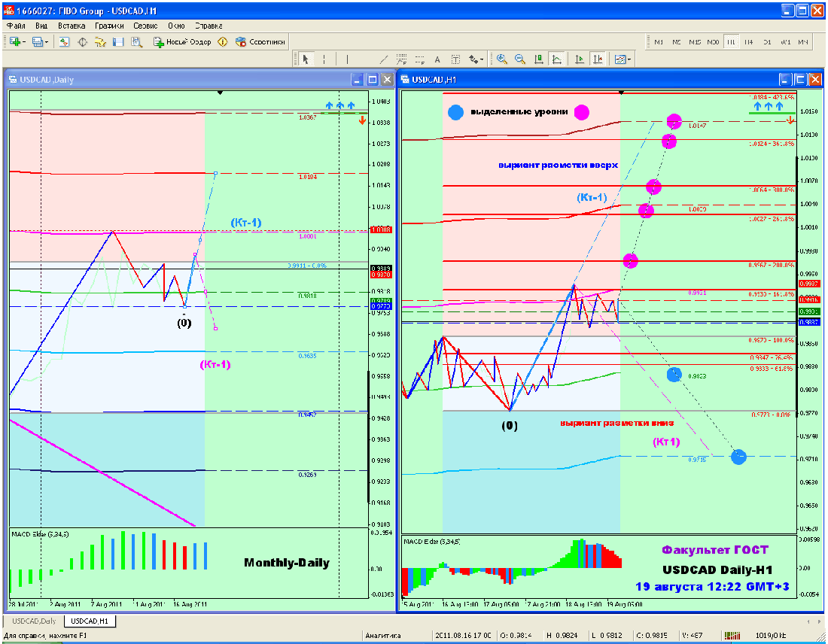Select the Fibonacci retracement tool
Image resolution: width=828 pixels, height=644 pixels.
point(420,59)
